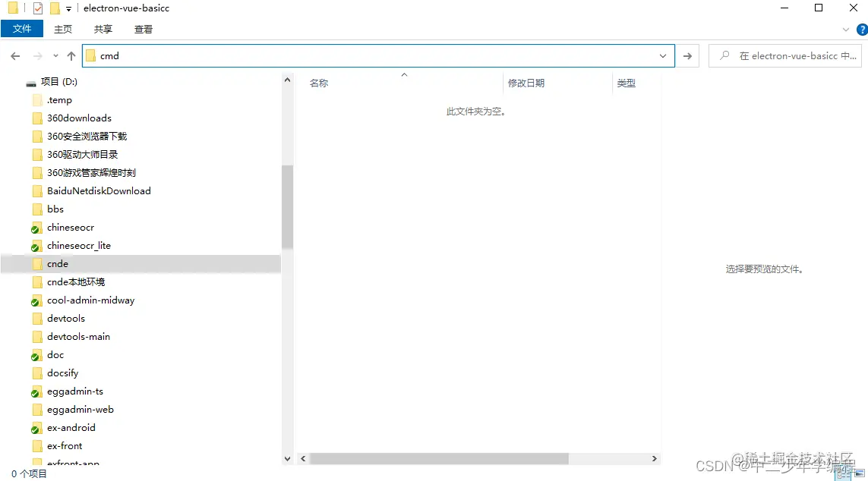This screenshot has width=868, height=481.
Task: Click the devtools folder icon
Action: click(37, 319)
